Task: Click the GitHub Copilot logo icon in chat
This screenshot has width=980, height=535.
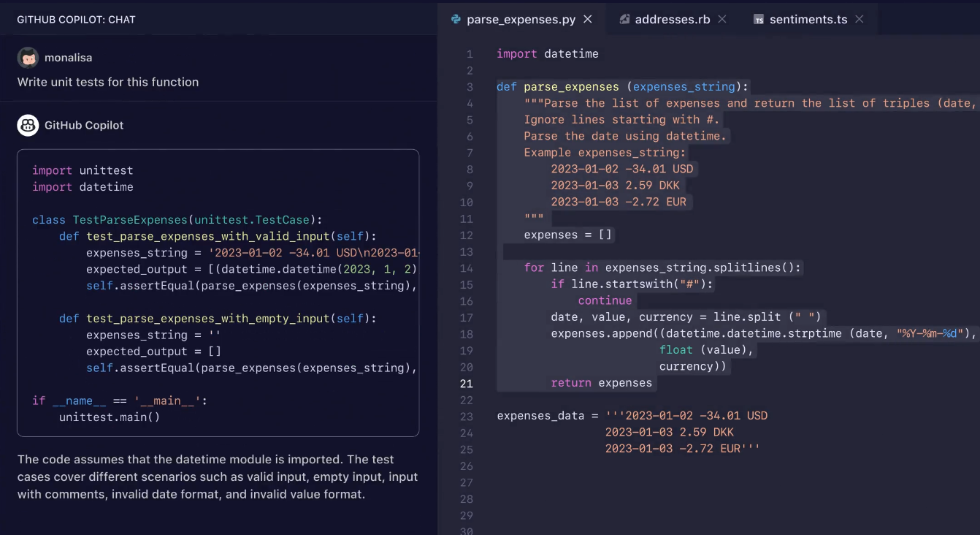Action: 28,125
